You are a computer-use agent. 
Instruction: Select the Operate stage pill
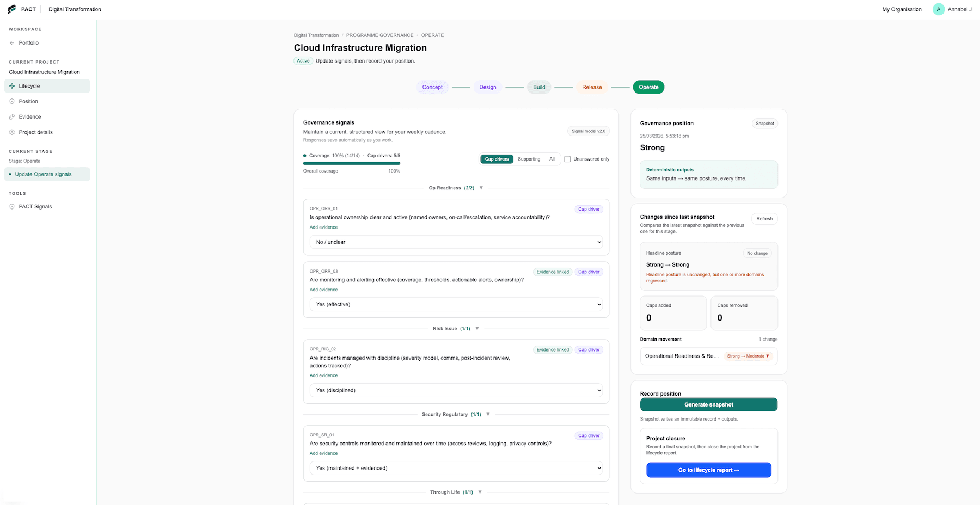click(648, 87)
